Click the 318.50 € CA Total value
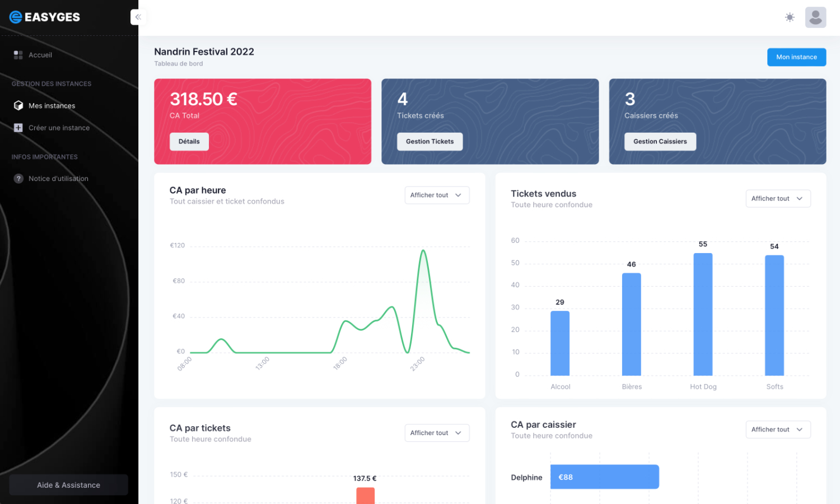 [x=203, y=99]
